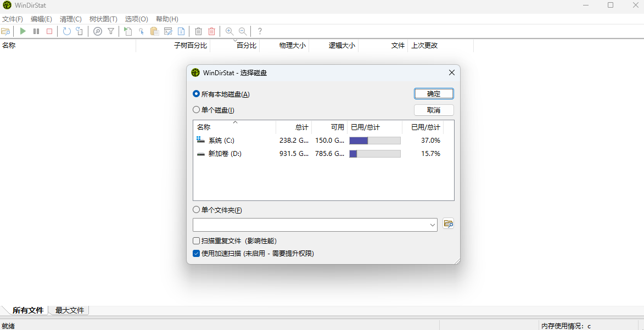Switch to the 最大文件 tab
This screenshot has width=644, height=330.
[x=70, y=310]
